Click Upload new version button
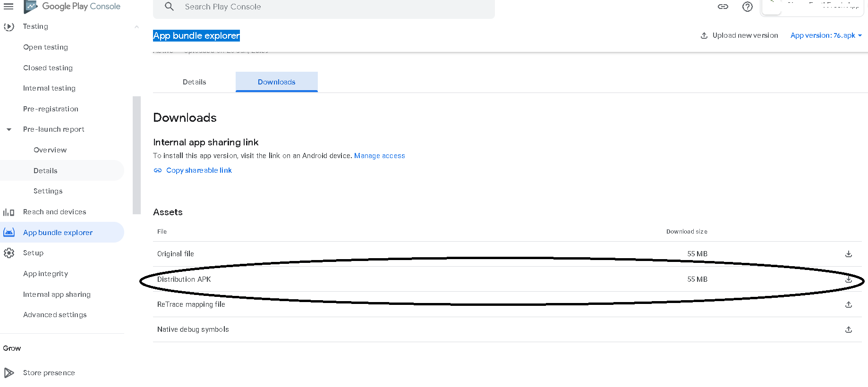Viewport: 868px width, 387px height. pos(739,35)
